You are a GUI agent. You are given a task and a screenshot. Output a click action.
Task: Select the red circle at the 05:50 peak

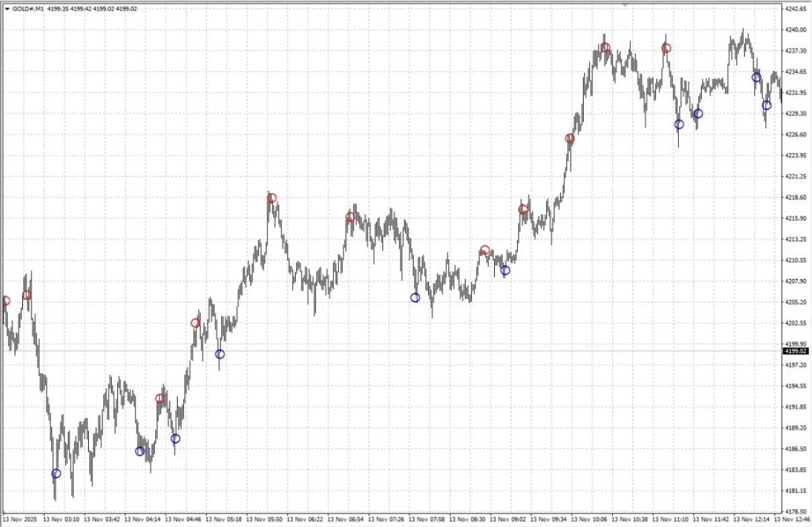tap(271, 198)
